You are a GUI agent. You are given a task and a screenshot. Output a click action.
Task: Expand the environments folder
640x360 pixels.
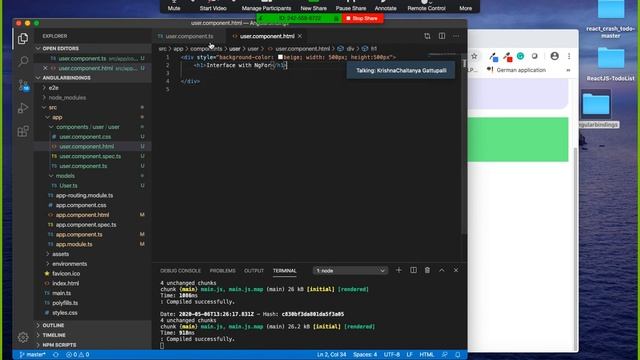pyautogui.click(x=69, y=264)
